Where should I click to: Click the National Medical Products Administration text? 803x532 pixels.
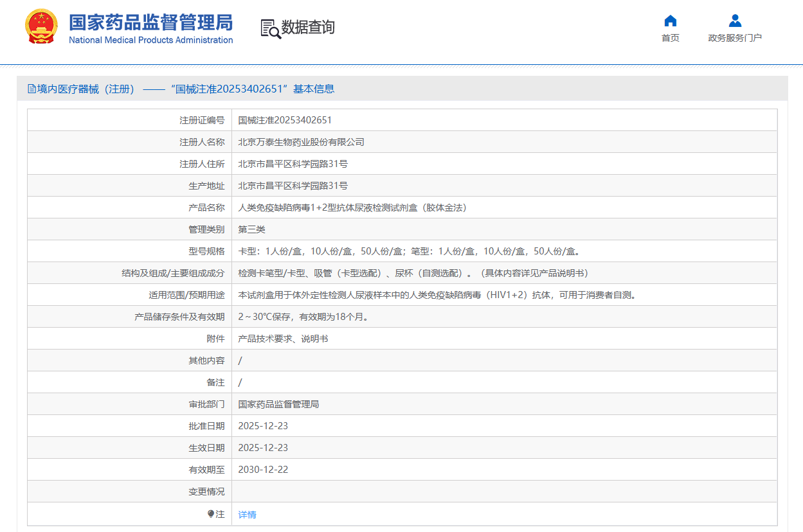pos(150,40)
